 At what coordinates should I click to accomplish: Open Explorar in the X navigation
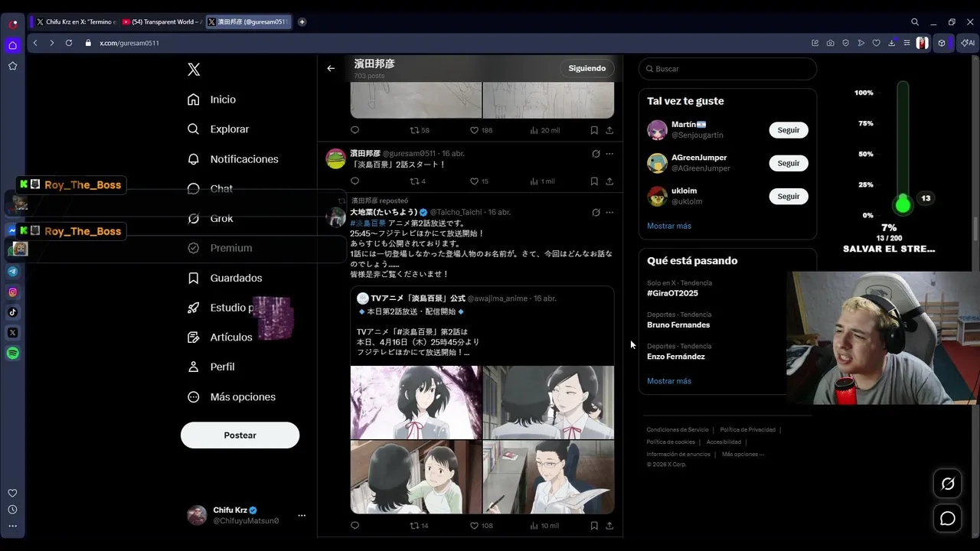218,129
